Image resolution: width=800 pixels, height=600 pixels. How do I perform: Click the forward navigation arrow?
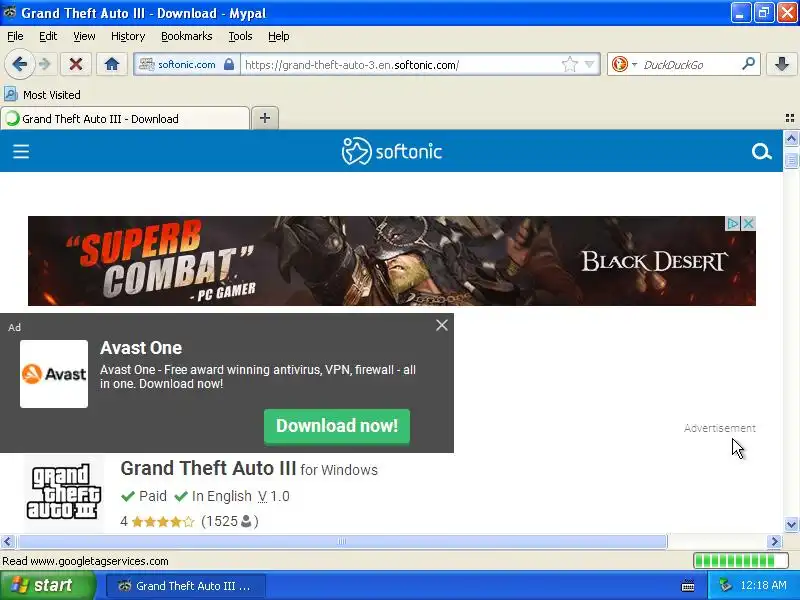[x=45, y=64]
